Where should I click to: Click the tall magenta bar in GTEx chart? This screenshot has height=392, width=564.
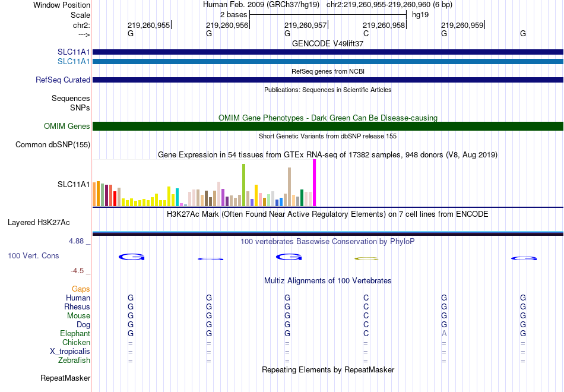pos(315,183)
